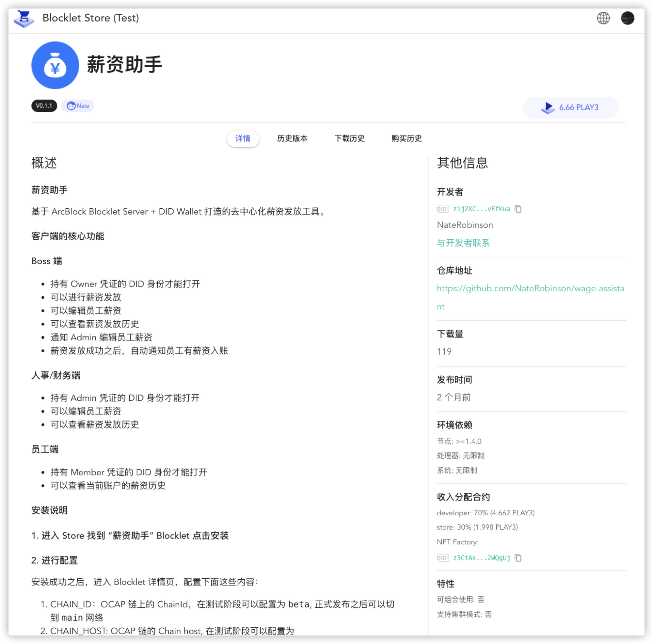Click store: 30% (1.998 PLAY3) line
Screen dimensions: 653x644
click(x=477, y=527)
